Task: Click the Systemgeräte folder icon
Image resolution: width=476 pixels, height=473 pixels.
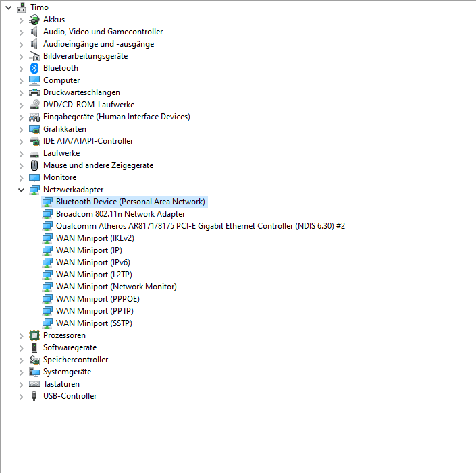Action: point(34,372)
